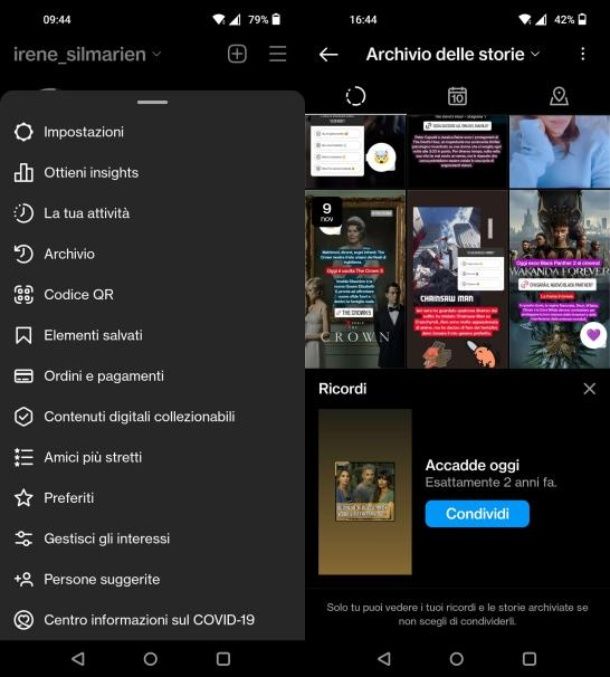
Task: Select Impostazioni menu entry
Action: point(152,132)
